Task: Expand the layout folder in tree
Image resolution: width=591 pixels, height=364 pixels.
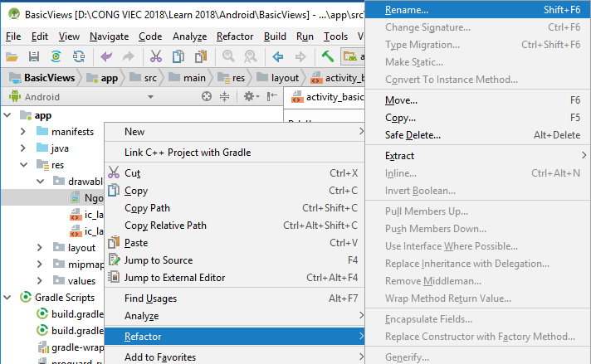Action: click(40, 248)
